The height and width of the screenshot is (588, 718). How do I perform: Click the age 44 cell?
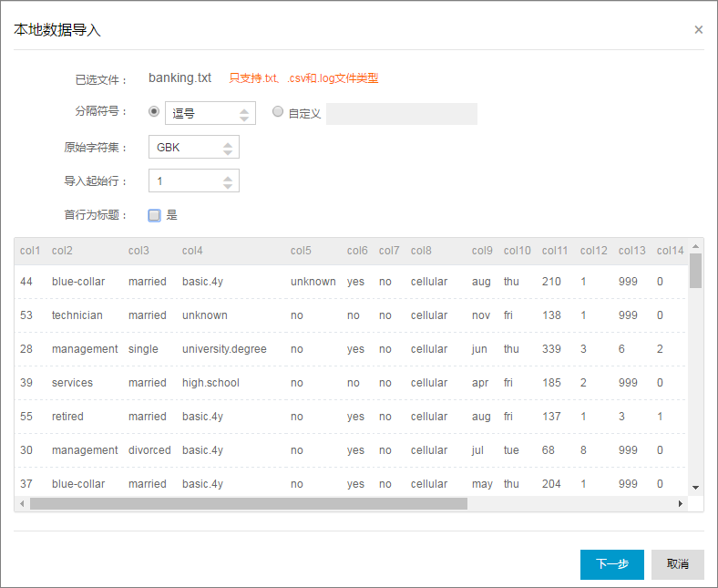[26, 282]
